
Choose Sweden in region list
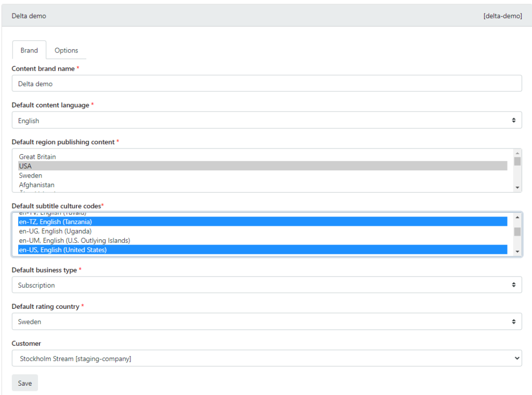(30, 175)
